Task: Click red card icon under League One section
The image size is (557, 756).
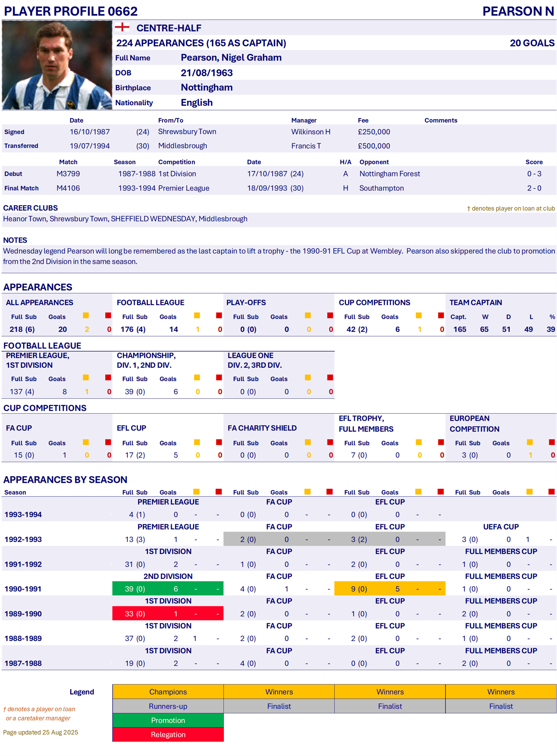Action: pos(330,378)
